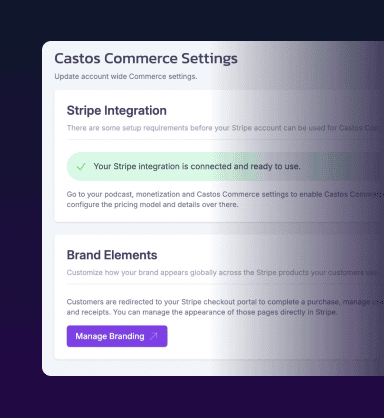Click the green checkmark icon in the banner

81,166
